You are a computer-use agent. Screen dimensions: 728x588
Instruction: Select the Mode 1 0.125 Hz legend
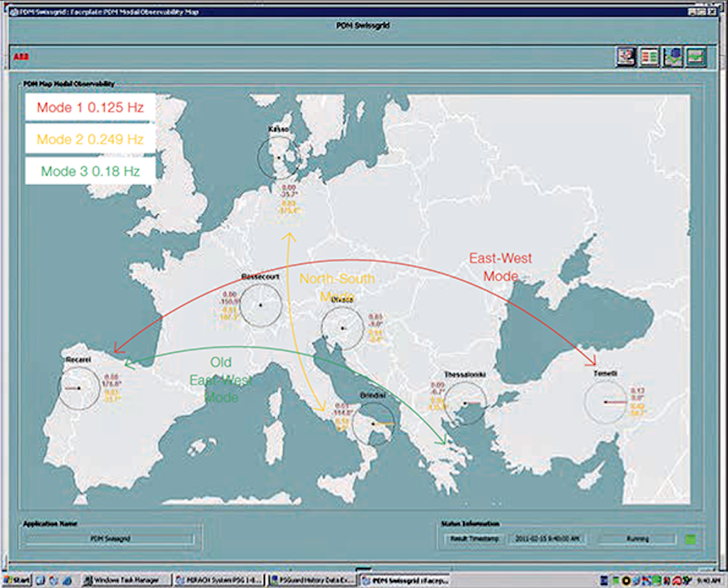90,107
